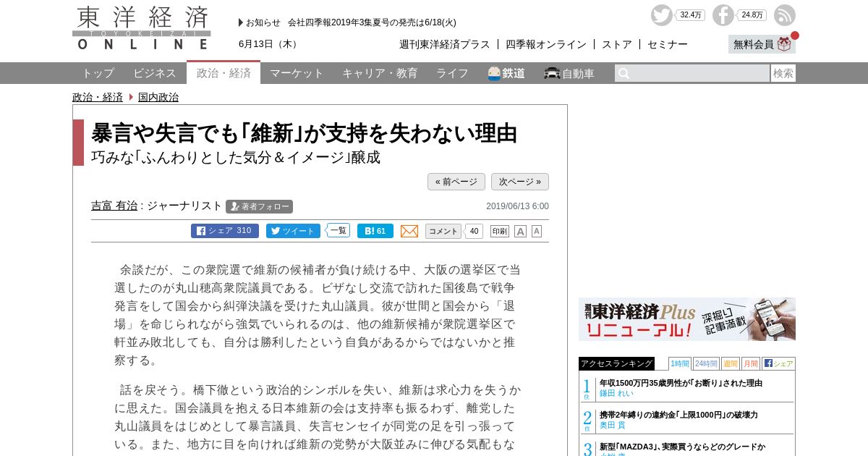Click the 国内政治 breadcrumb link
Image resolution: width=868 pixels, height=456 pixels.
(x=158, y=97)
